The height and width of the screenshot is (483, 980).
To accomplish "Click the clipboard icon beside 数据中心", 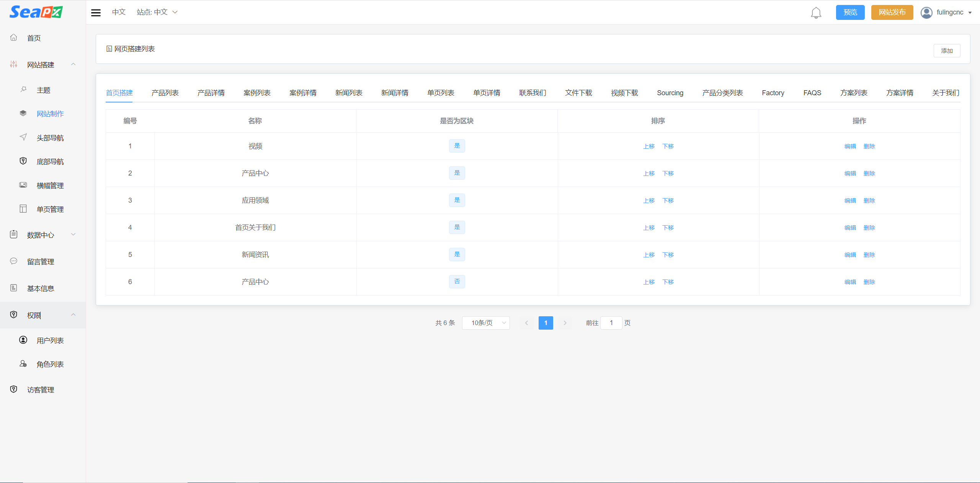I will pos(14,234).
